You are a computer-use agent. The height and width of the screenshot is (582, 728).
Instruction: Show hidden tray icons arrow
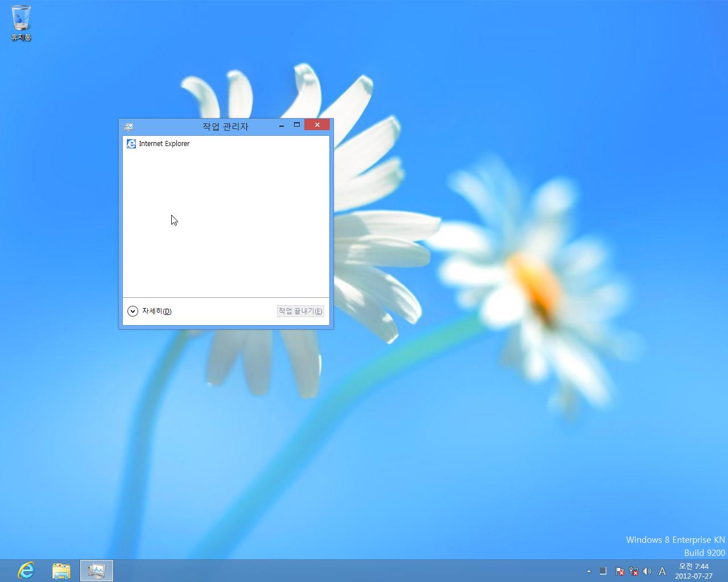[589, 571]
